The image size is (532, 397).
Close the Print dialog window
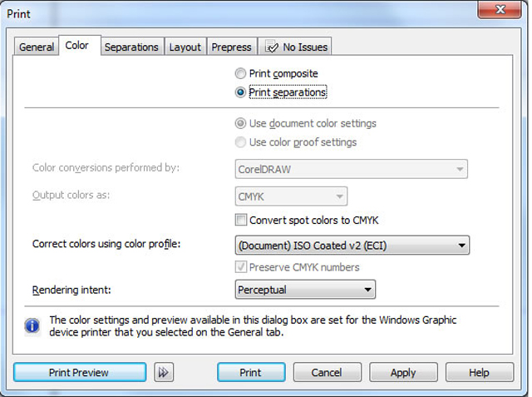(x=500, y=9)
